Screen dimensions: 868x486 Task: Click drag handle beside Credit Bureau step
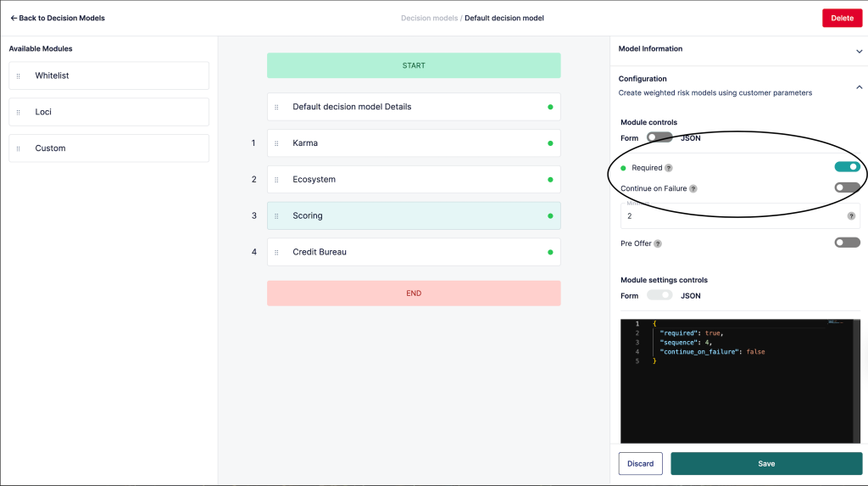276,252
